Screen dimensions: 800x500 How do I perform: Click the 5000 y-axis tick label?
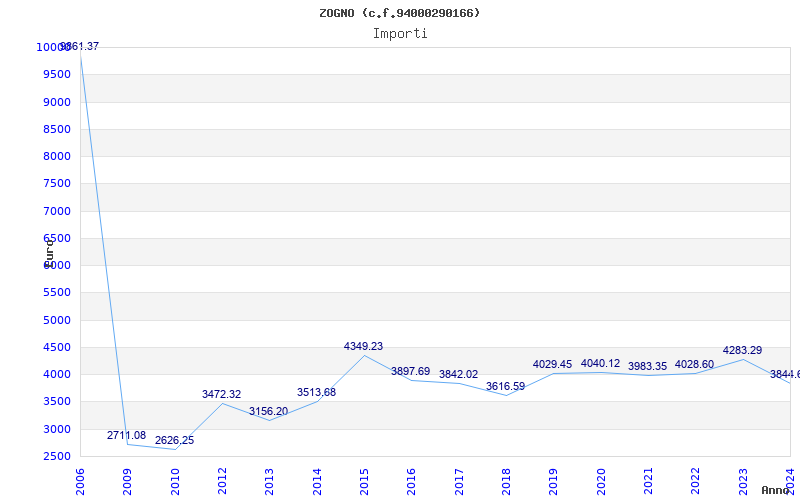click(55, 320)
